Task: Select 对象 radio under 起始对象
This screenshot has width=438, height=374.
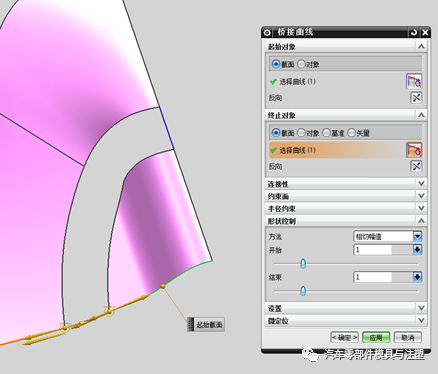Action: tap(301, 64)
